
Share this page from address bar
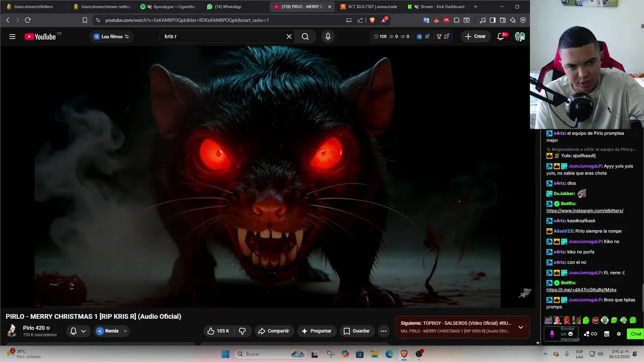pos(360,20)
